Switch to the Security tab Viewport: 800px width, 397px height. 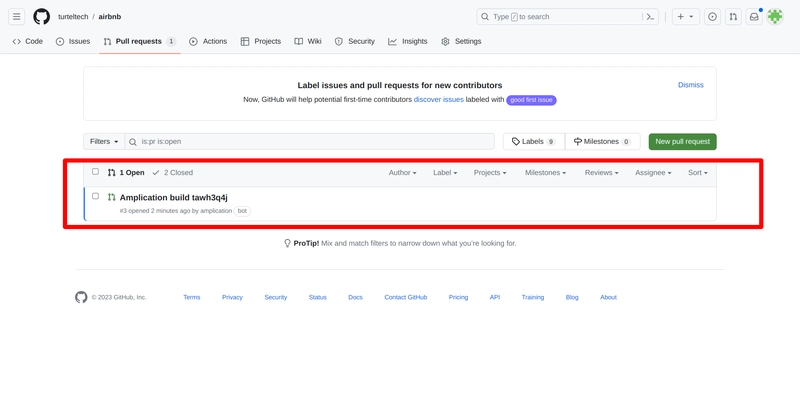[x=355, y=41]
